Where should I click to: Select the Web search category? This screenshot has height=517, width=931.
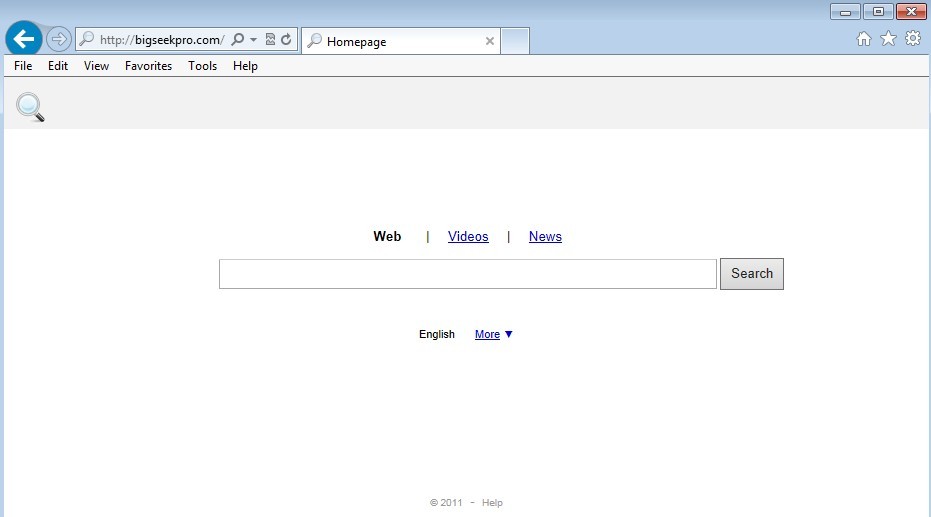pyautogui.click(x=387, y=236)
